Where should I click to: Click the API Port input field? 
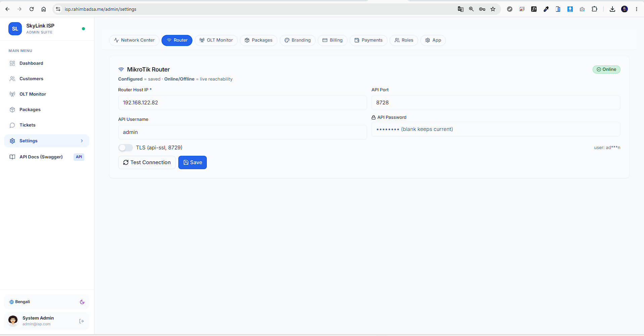click(x=496, y=103)
